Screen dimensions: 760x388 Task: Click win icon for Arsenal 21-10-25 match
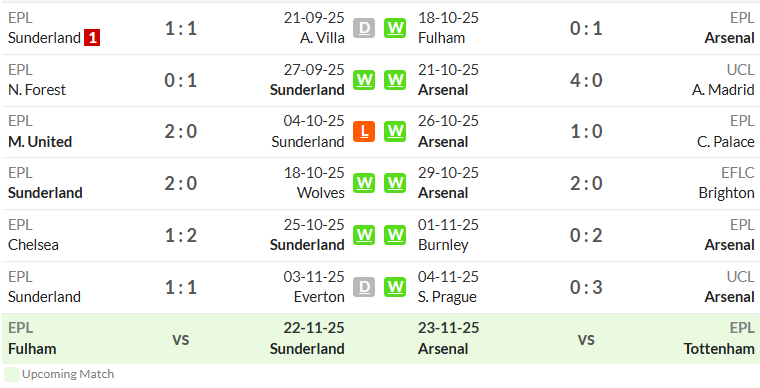pyautogui.click(x=395, y=80)
